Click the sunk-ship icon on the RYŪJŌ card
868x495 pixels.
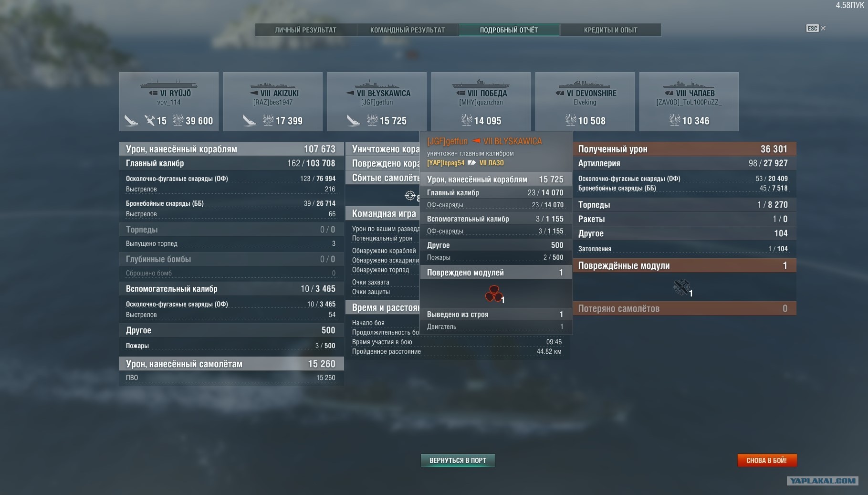click(131, 120)
